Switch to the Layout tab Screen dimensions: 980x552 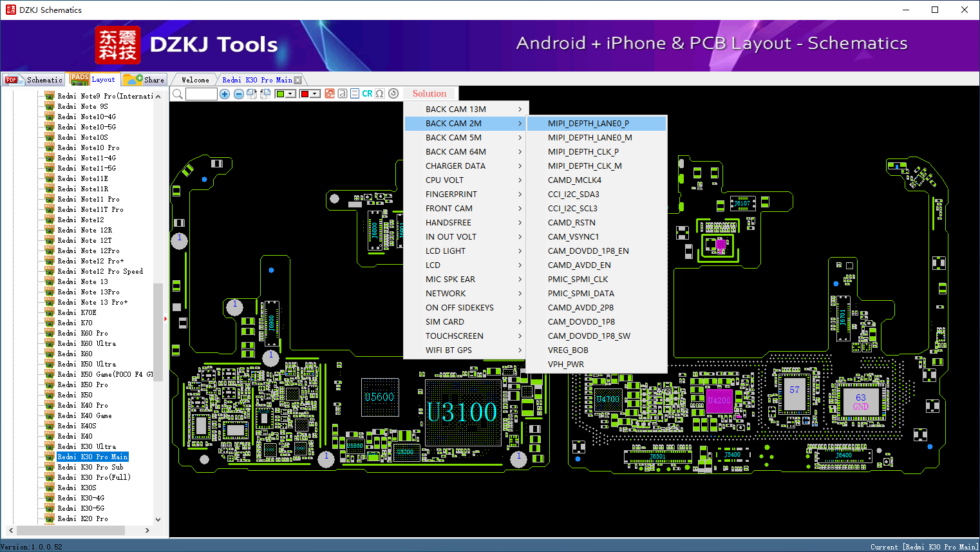point(93,79)
